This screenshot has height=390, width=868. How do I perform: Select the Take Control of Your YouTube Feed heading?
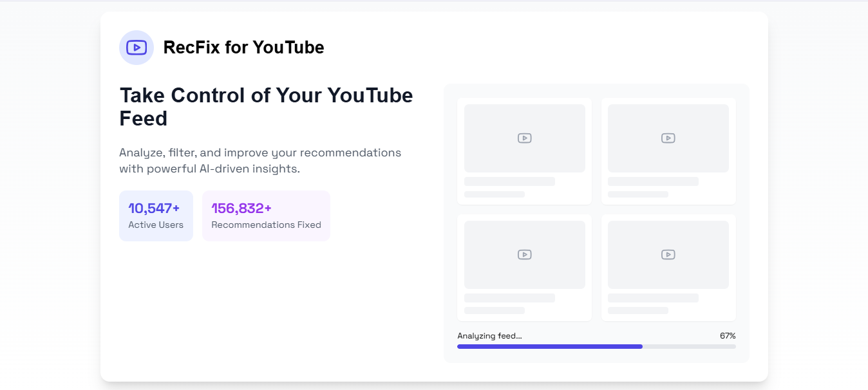pos(267,107)
